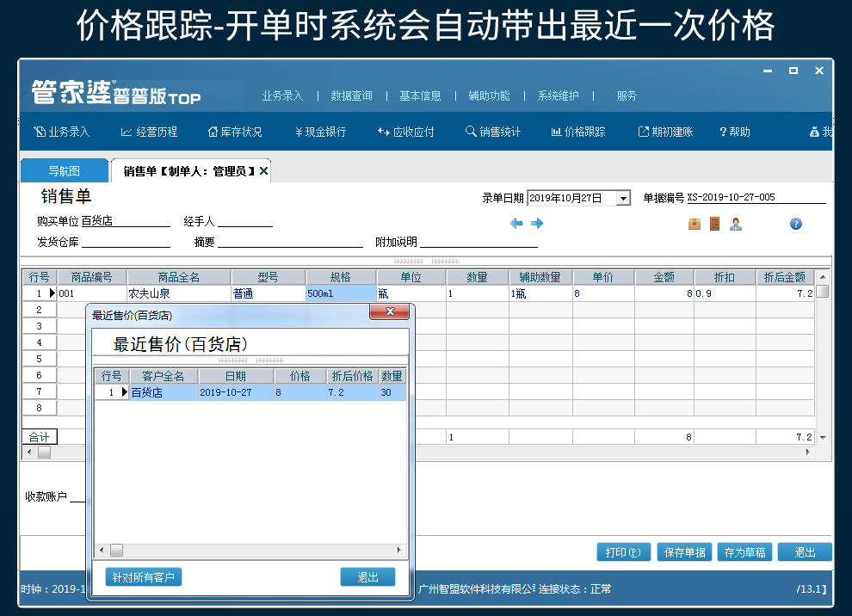Switch to the 导航图 tab

(x=65, y=171)
